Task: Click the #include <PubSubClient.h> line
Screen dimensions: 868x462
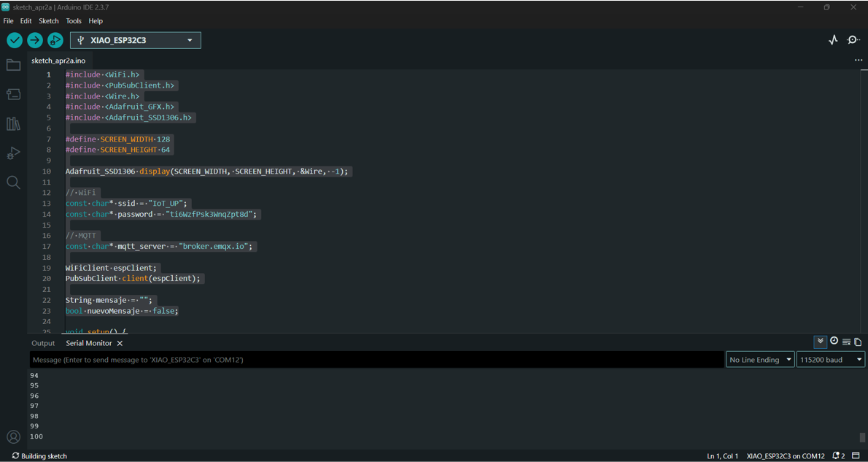Action: point(121,85)
